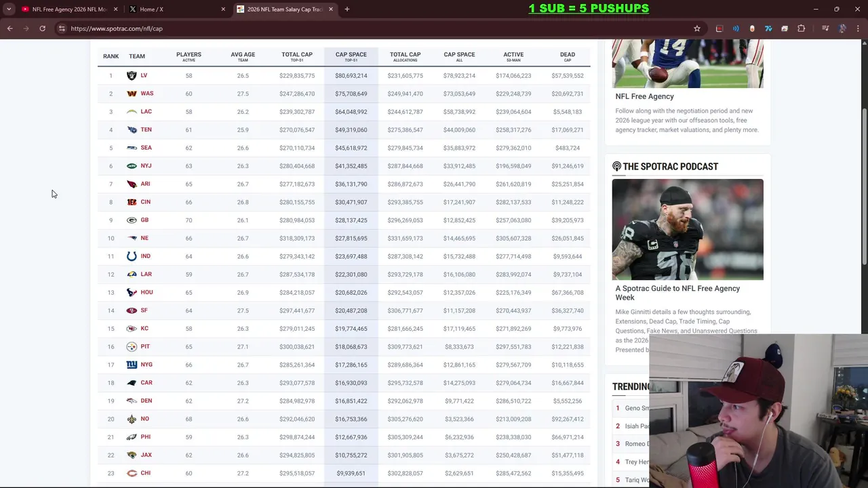868x488 pixels.
Task: Bookmark this page with the star icon
Action: [x=696, y=28]
